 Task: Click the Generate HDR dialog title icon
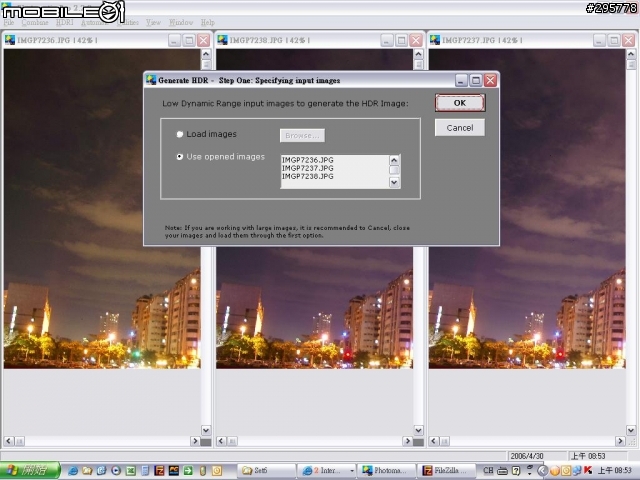point(151,80)
